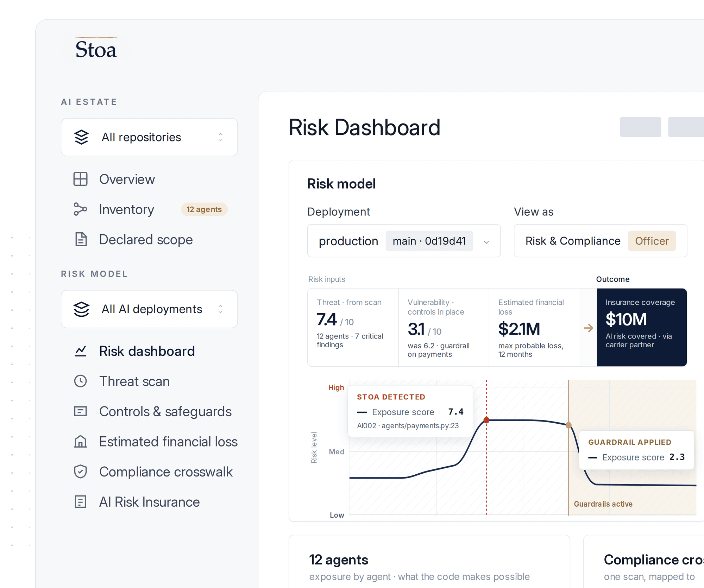Click the RISK MODEL sidebar section label
The width and height of the screenshot is (704, 588).
(x=94, y=274)
